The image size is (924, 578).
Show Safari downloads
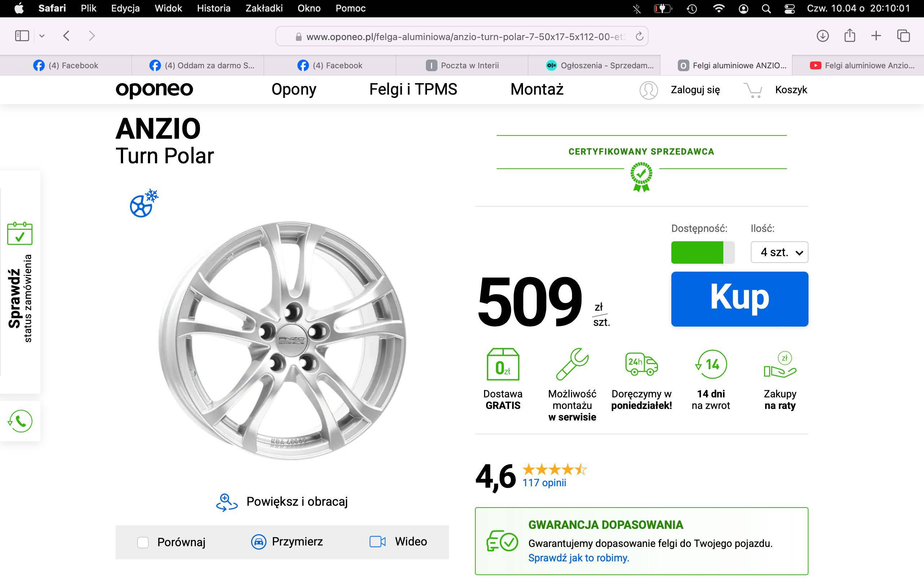(x=823, y=36)
